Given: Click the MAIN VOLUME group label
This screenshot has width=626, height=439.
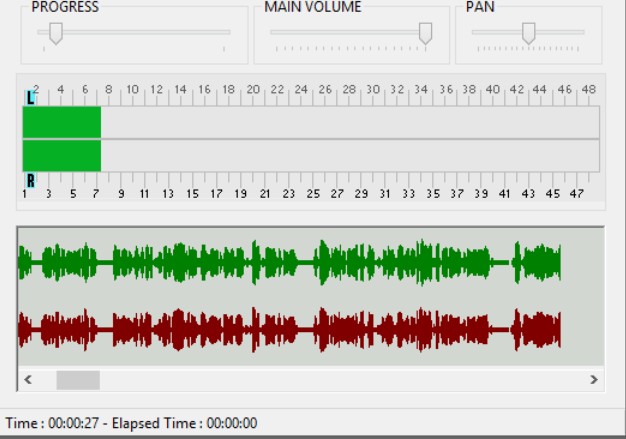Looking at the screenshot, I should click(313, 7).
